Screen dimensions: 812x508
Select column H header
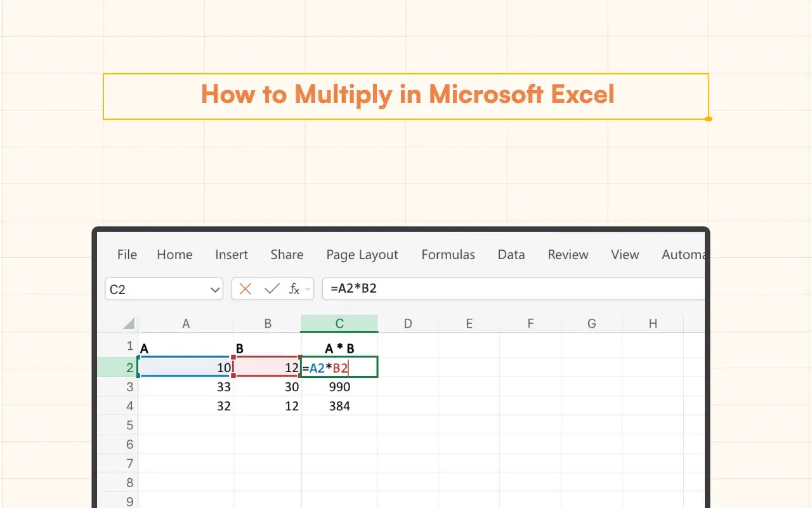[653, 323]
